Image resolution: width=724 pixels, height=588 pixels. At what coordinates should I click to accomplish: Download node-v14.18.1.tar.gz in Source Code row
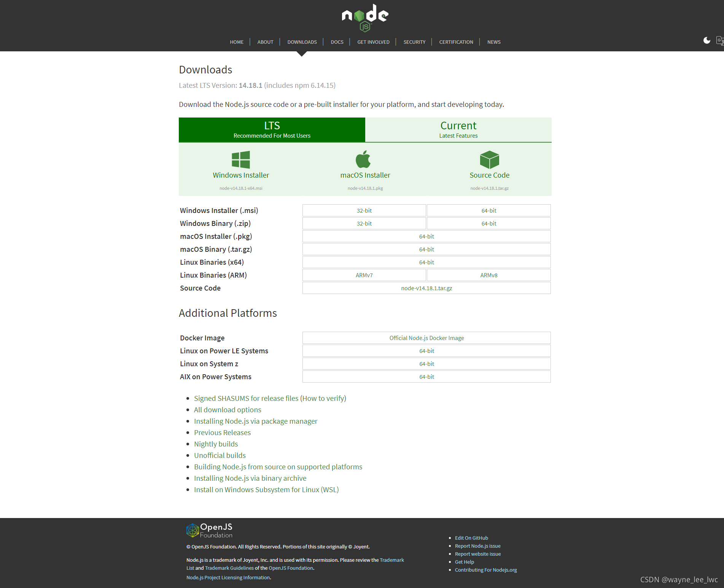(426, 288)
